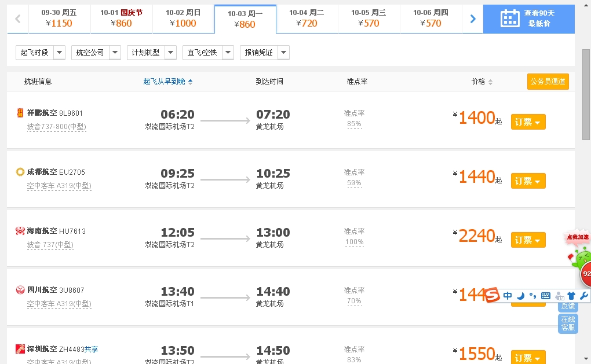Open the 航空公司 airline filter dropdown
The image size is (591, 364).
click(96, 53)
